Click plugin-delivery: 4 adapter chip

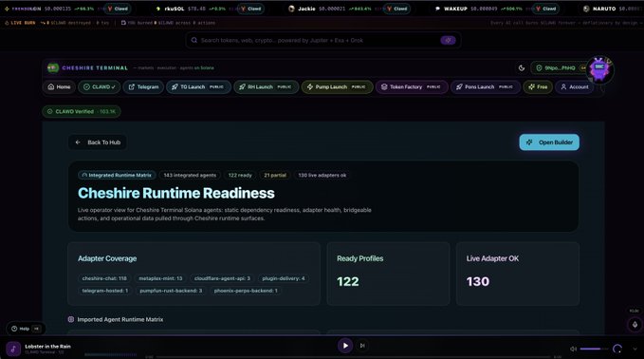284,278
